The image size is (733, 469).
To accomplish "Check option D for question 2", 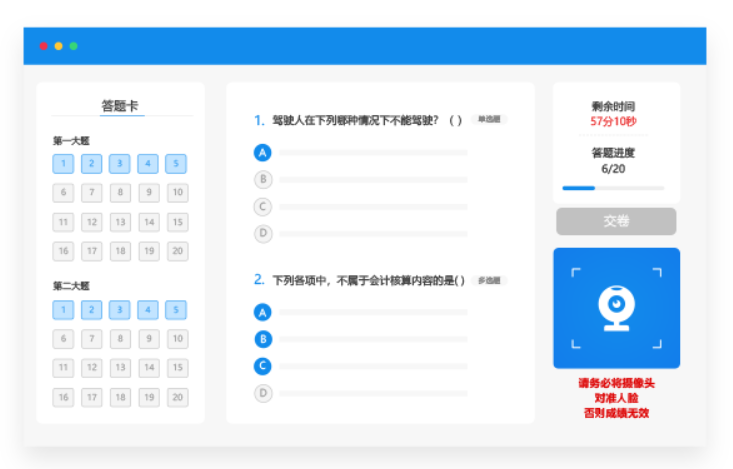I will tap(263, 393).
